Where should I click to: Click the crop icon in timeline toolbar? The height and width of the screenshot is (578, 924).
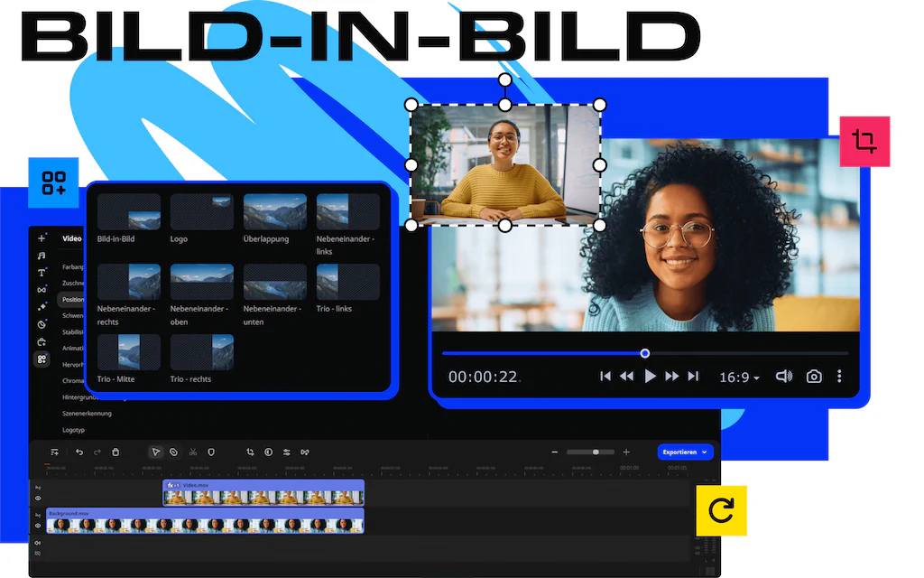250,452
